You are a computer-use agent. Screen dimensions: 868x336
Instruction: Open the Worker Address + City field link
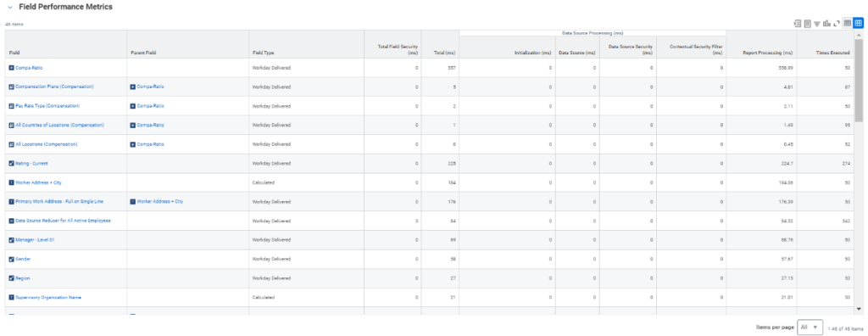coord(38,182)
